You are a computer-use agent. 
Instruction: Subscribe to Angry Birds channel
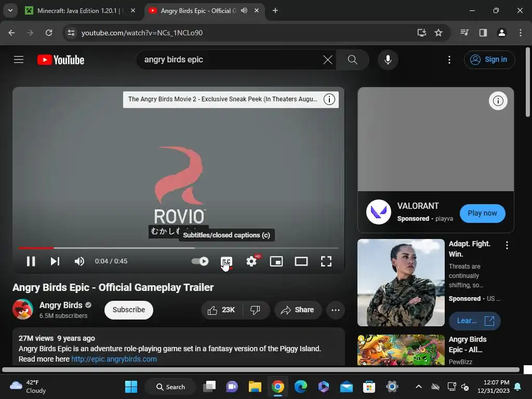pyautogui.click(x=129, y=310)
